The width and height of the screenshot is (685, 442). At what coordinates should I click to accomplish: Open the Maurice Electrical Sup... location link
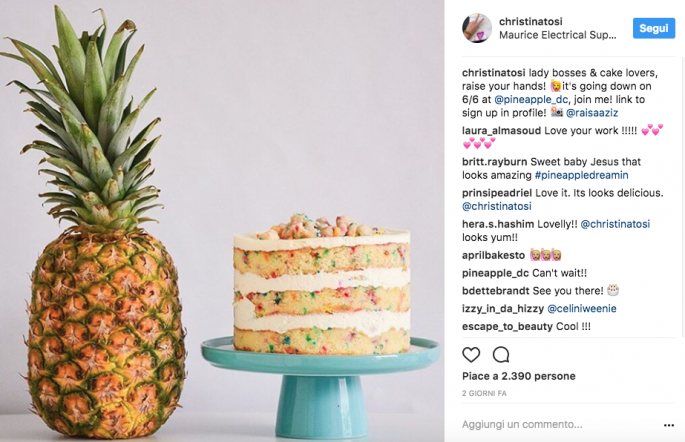pyautogui.click(x=557, y=37)
